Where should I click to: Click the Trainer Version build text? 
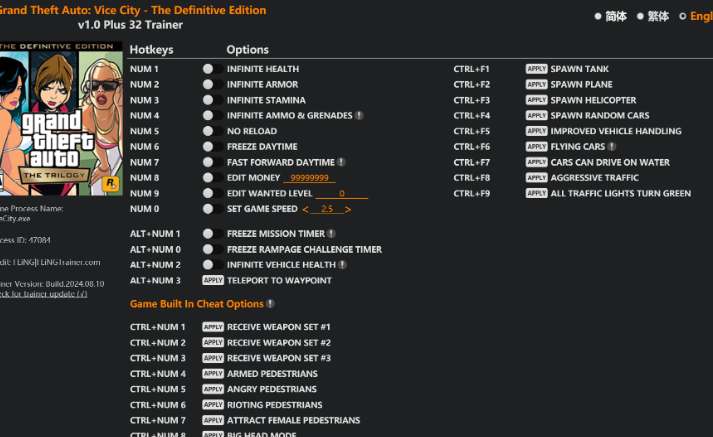point(52,284)
